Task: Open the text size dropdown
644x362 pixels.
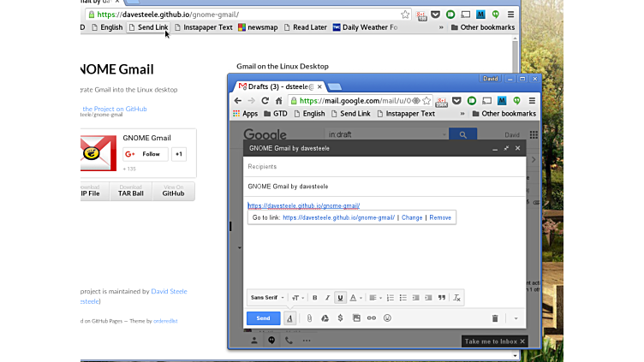Action: [x=295, y=298]
